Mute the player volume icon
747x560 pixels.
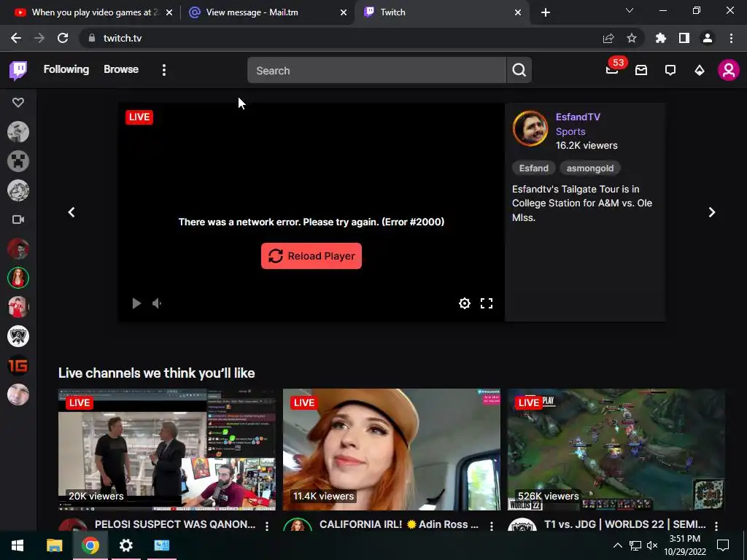pyautogui.click(x=158, y=303)
